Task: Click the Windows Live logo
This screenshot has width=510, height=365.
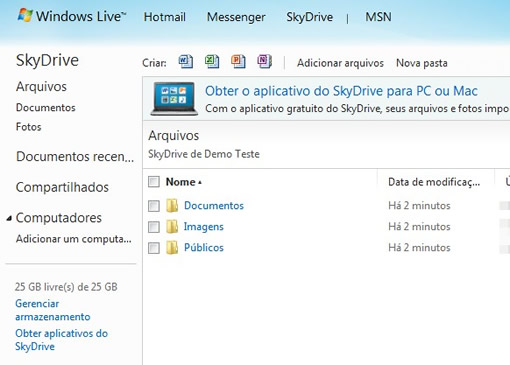Action: pos(72,16)
